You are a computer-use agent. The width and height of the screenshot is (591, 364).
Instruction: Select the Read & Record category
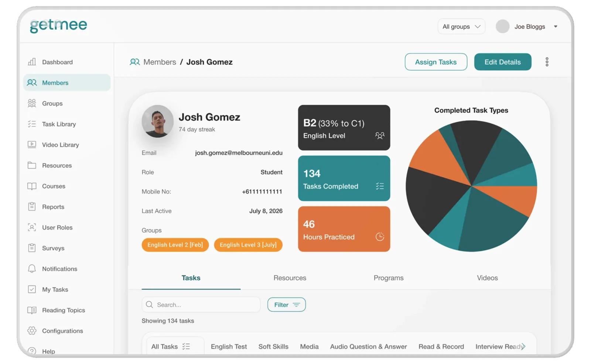click(441, 346)
